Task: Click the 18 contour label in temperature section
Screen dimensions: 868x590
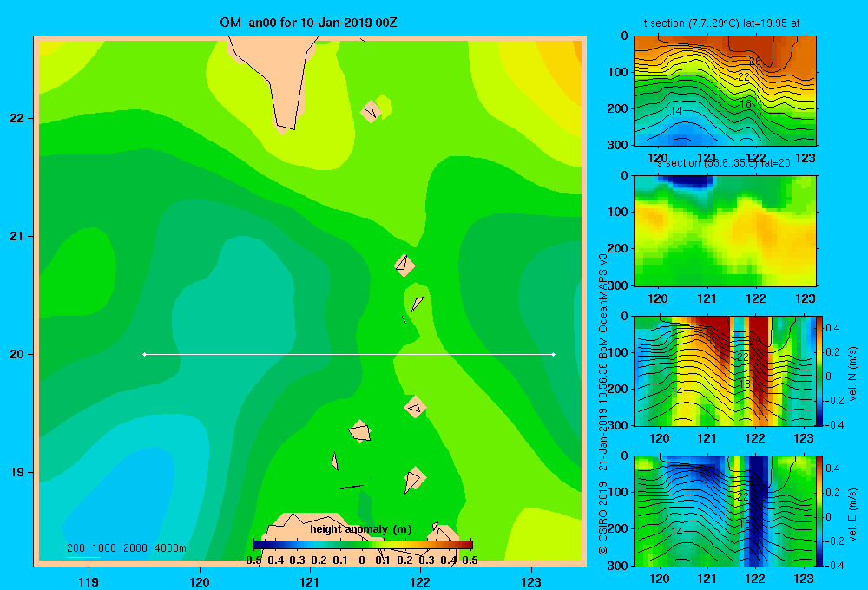Action: click(746, 103)
